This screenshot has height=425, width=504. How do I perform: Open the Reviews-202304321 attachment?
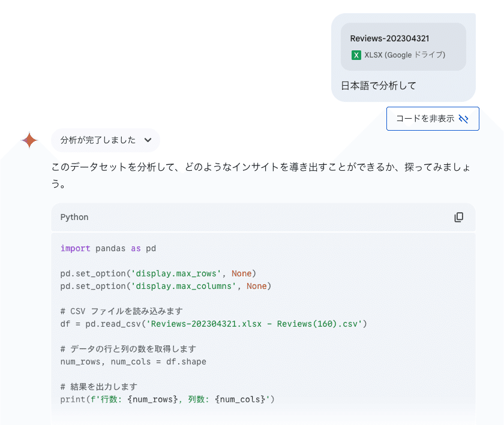pyautogui.click(x=389, y=38)
